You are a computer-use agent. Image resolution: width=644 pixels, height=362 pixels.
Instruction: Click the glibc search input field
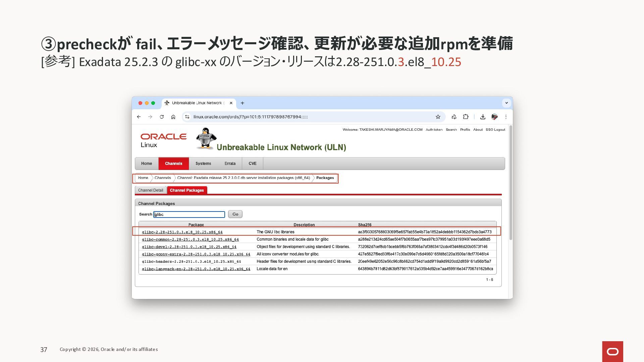(189, 215)
